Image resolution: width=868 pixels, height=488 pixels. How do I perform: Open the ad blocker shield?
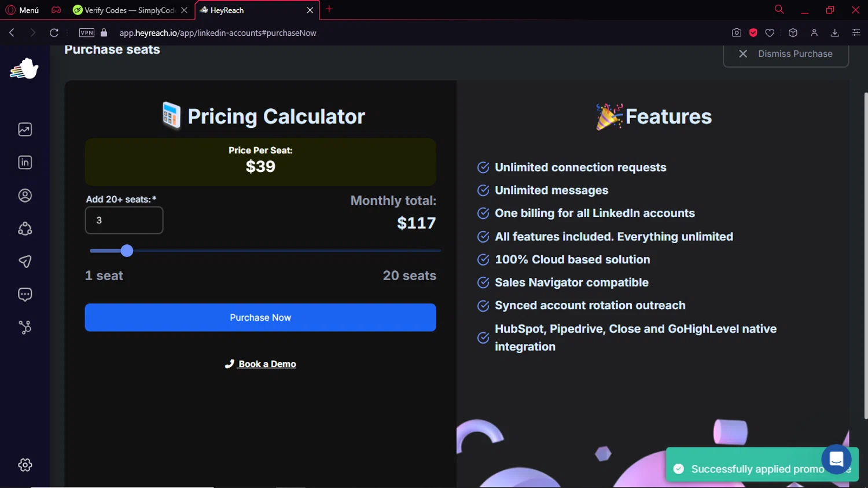pyautogui.click(x=753, y=33)
